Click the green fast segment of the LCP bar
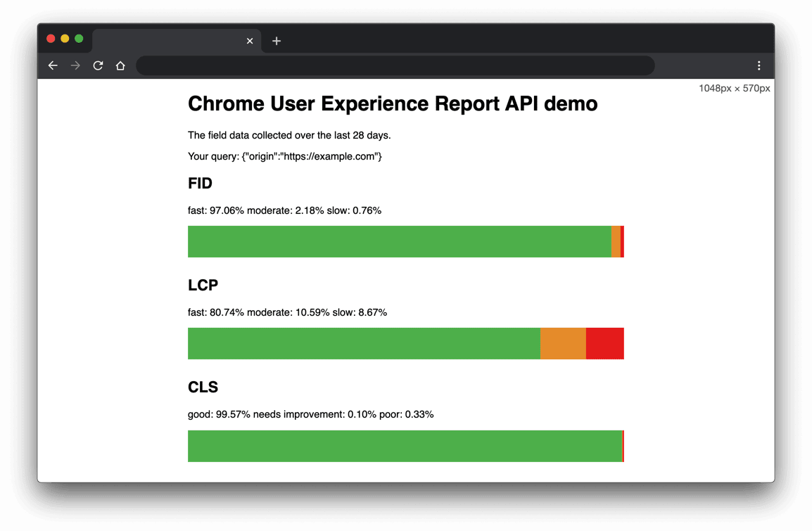The height and width of the screenshot is (531, 812). pos(363,343)
